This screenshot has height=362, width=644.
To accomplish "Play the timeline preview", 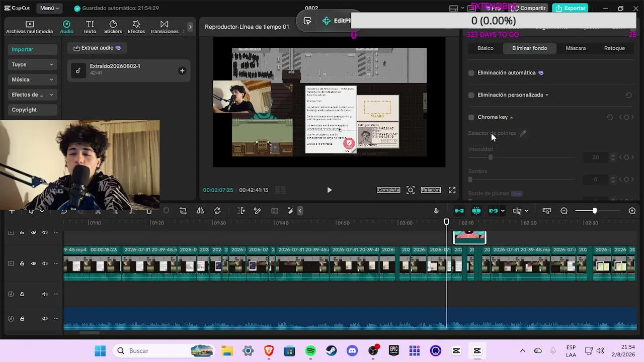I will 329,190.
